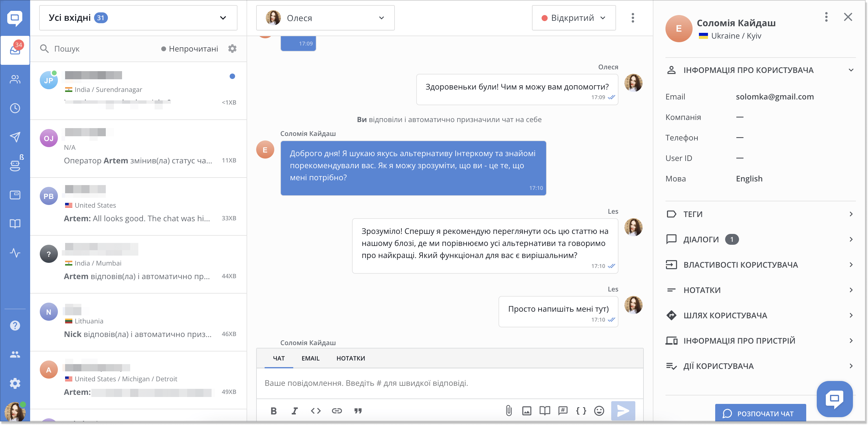Screen dimensions: 868x425
Task: Open campaigns with the paper plane icon
Action: point(15,137)
